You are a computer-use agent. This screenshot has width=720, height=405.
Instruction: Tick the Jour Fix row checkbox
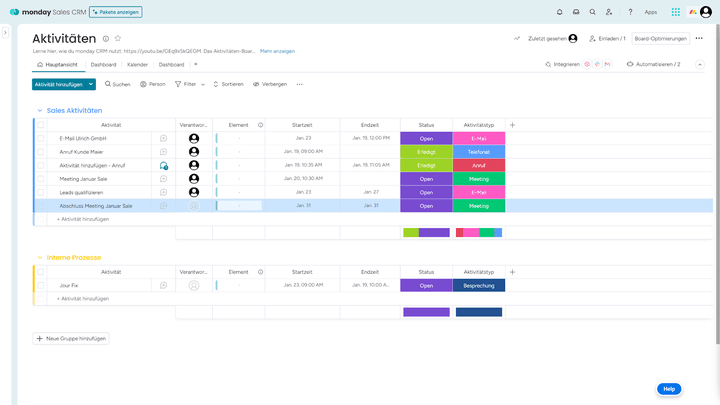pyautogui.click(x=41, y=285)
